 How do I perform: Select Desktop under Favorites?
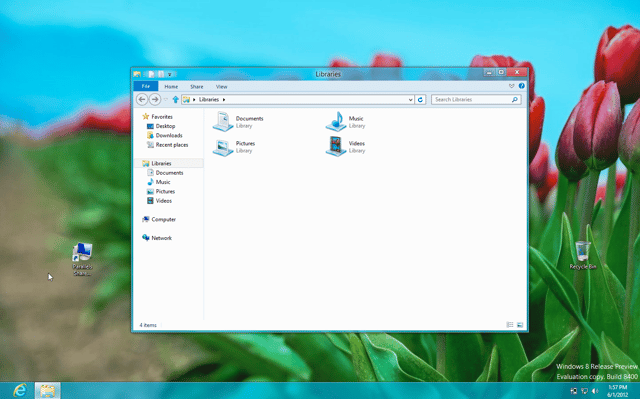pos(161,126)
